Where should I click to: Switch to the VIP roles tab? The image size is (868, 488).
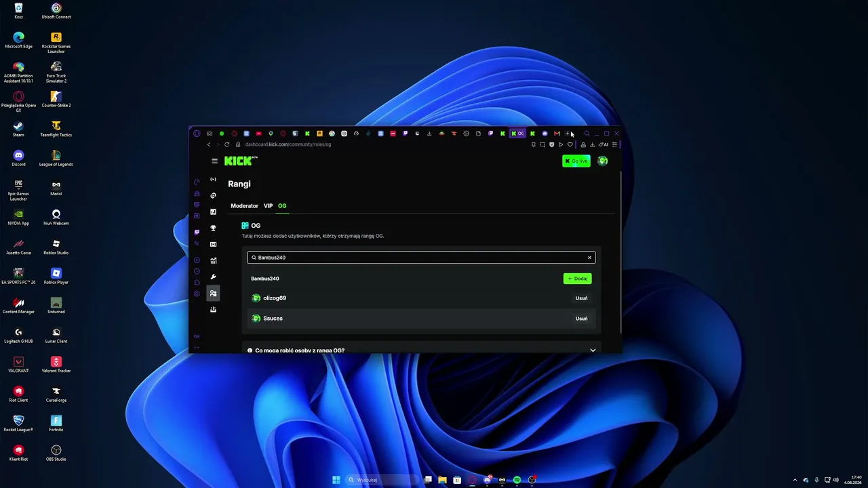[x=268, y=206]
